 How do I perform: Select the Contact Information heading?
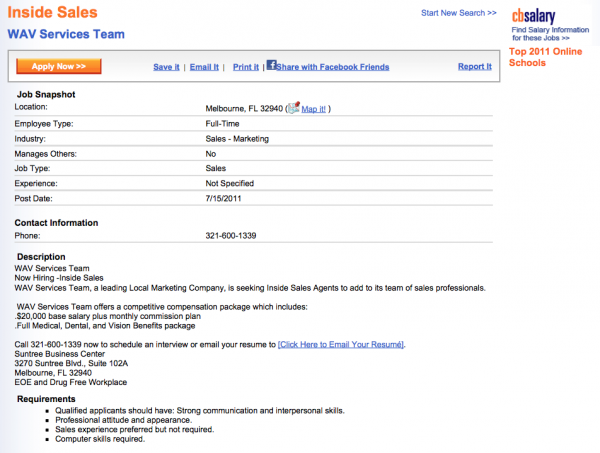pos(56,223)
